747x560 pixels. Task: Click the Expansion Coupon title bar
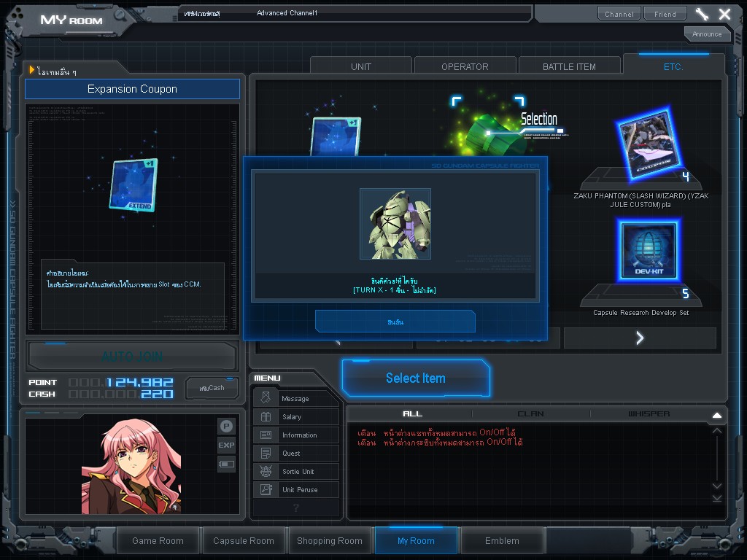[132, 89]
